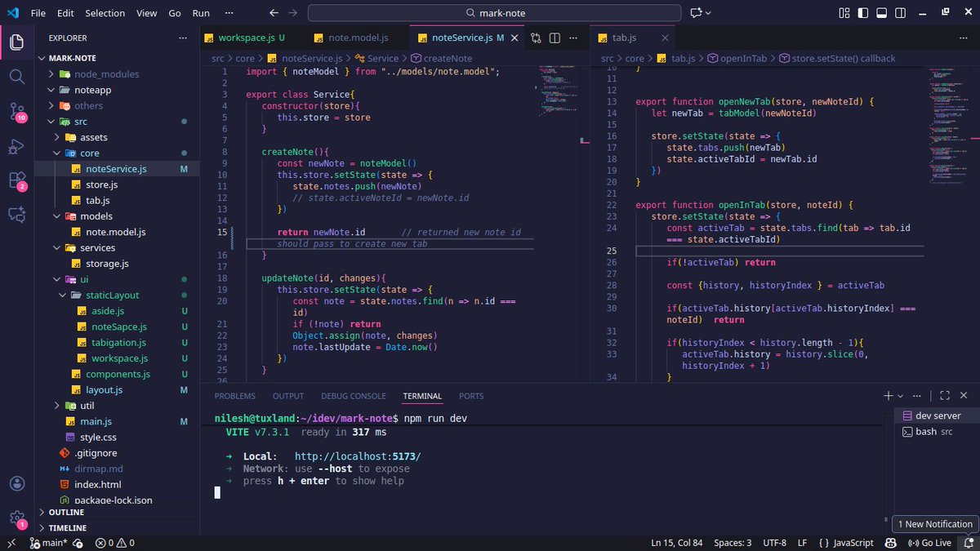This screenshot has width=980, height=551.
Task: Open the chevron dropdown beside the Copilot icon
Action: point(707,13)
